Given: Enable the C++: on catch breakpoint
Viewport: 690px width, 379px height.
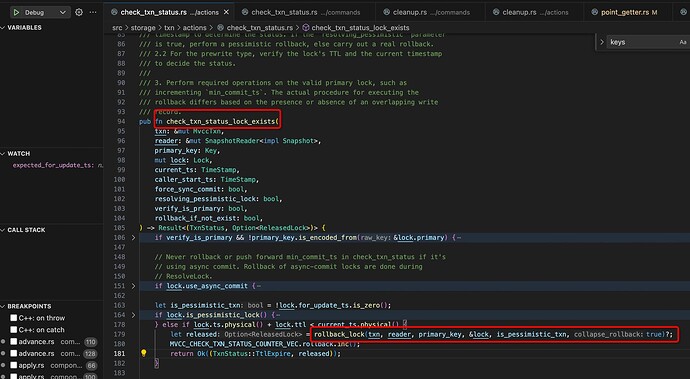Looking at the screenshot, I should pos(14,330).
